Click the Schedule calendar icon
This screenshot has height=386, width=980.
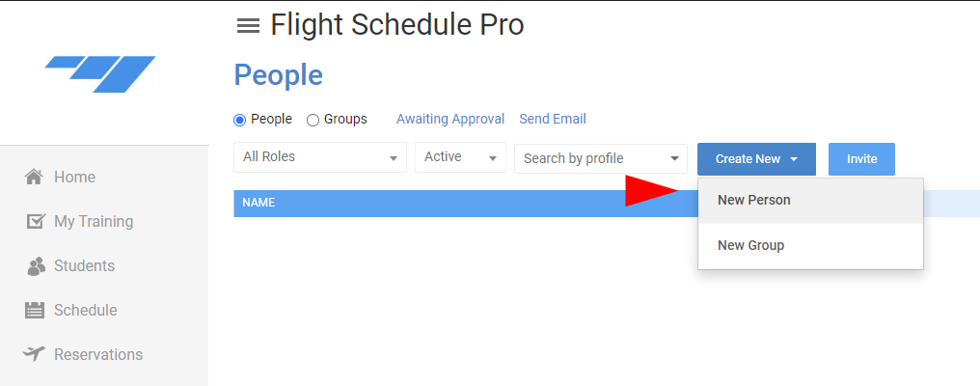click(x=35, y=311)
